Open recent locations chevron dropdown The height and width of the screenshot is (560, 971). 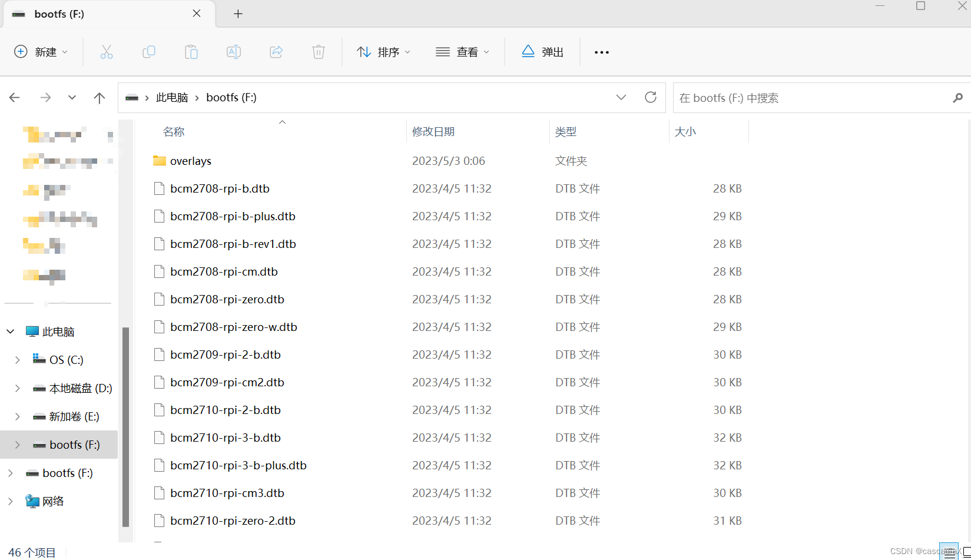coord(72,98)
